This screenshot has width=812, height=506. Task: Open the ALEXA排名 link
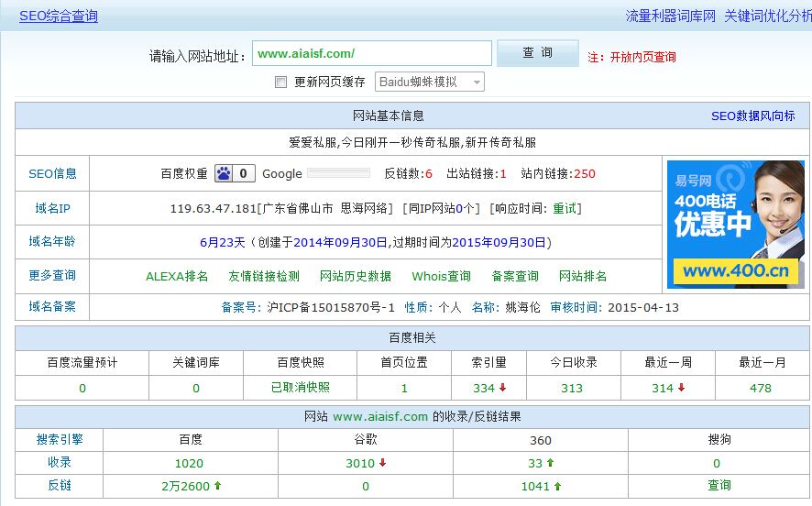pos(177,276)
